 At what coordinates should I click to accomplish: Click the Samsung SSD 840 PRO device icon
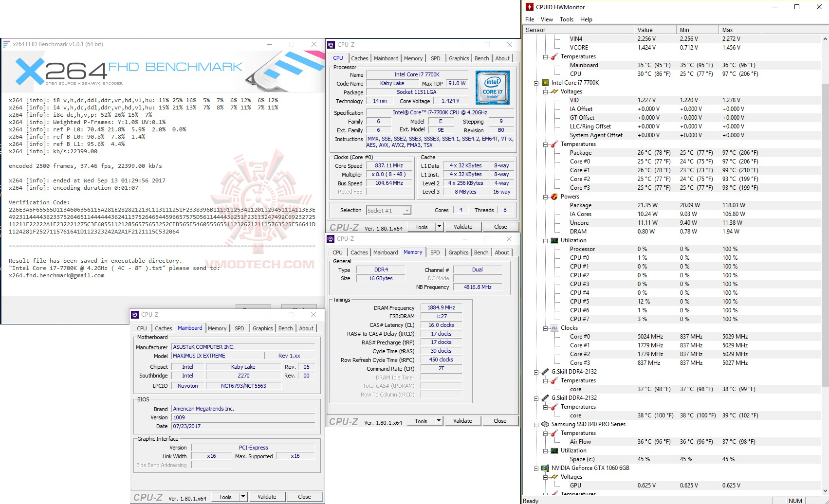click(546, 424)
